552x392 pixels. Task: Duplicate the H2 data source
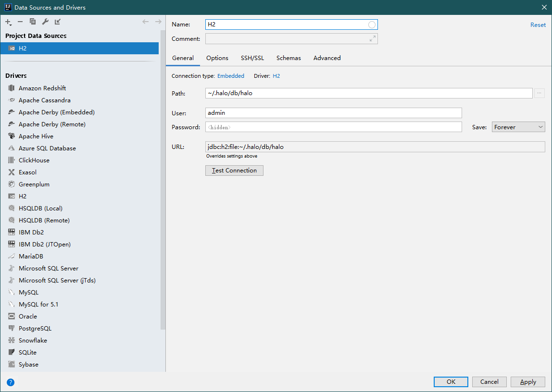[x=33, y=22]
